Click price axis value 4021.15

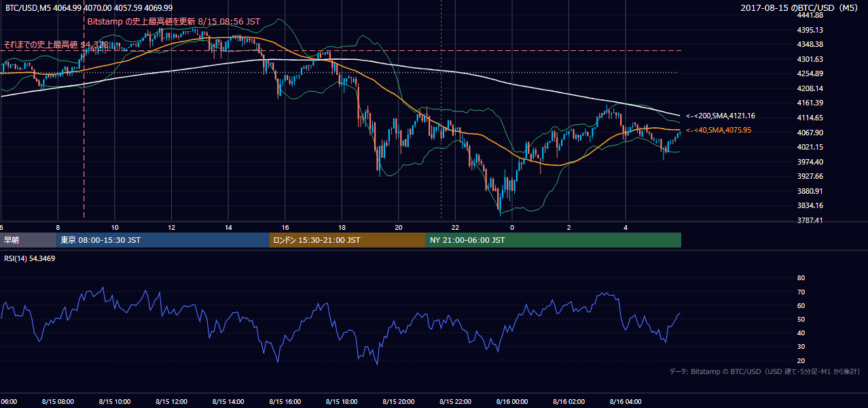pos(810,147)
